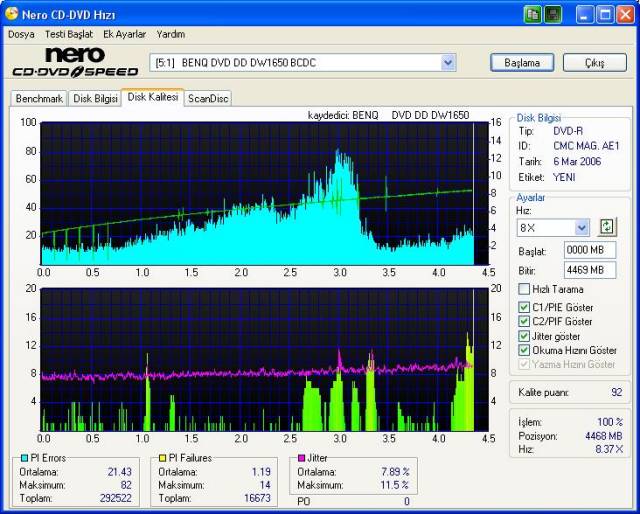Image resolution: width=640 pixels, height=514 pixels.
Task: Click the Jitter Maksimum value 11.5 %
Action: pyautogui.click(x=395, y=485)
